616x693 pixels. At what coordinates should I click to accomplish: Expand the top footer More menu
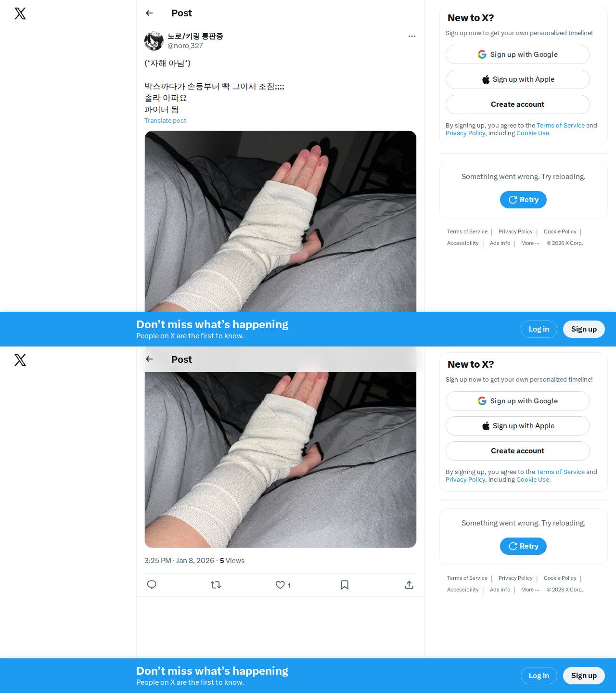pos(530,243)
